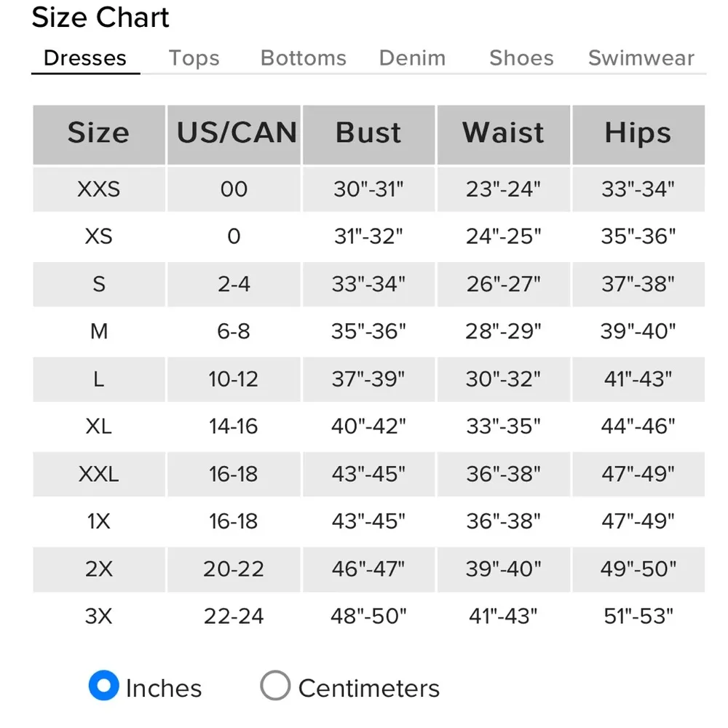
Task: Switch to the Tops tab
Action: pos(194,58)
